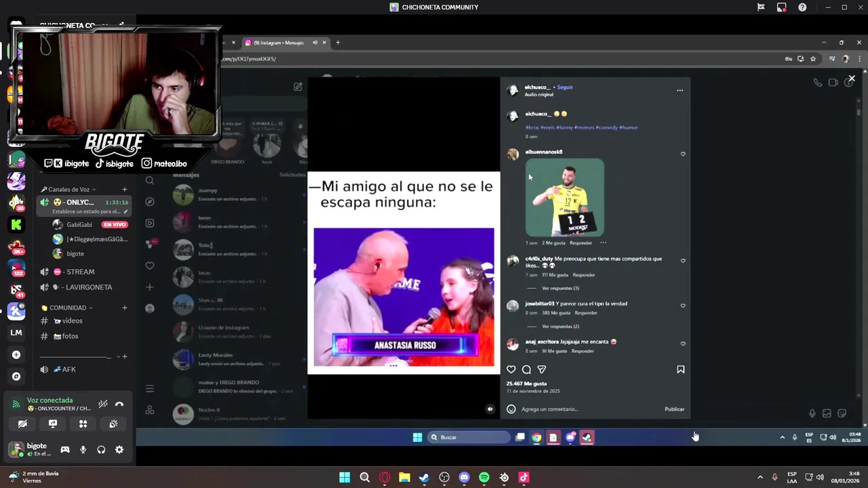Open new browser tab plus button
The width and height of the screenshot is (868, 488).
338,43
